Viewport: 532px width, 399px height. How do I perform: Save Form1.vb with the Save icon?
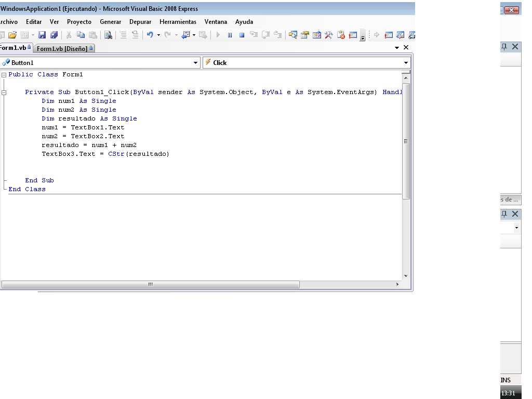[x=42, y=35]
